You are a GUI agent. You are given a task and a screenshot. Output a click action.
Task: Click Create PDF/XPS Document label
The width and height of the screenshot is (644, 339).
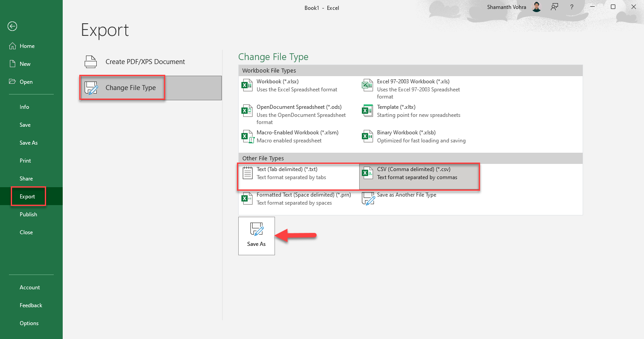pyautogui.click(x=145, y=62)
